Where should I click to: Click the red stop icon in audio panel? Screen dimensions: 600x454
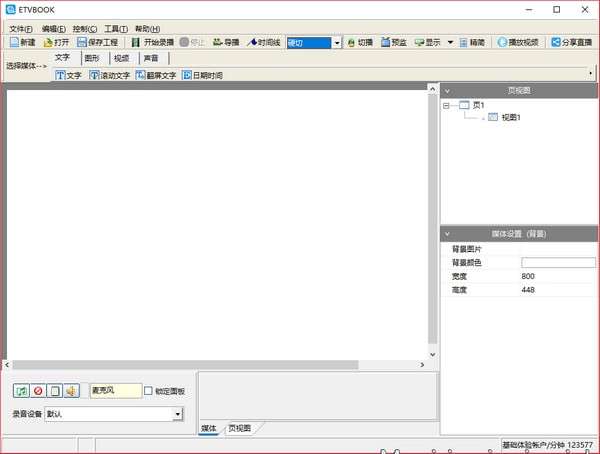tap(38, 391)
